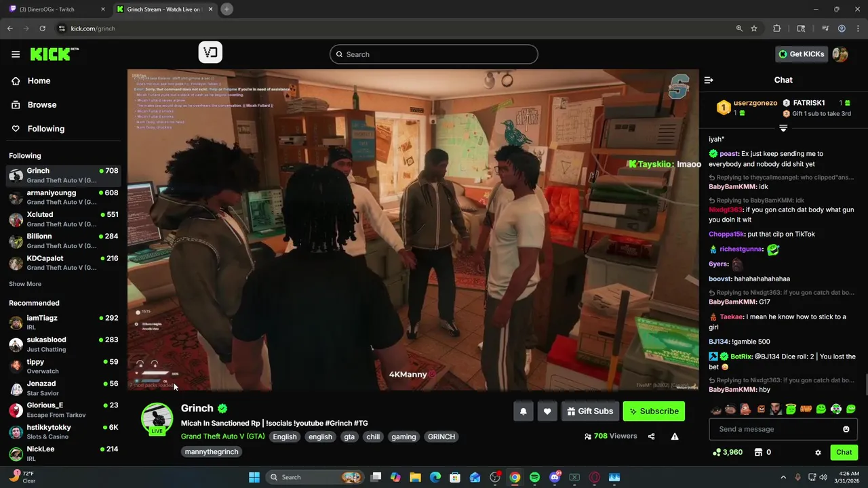
Task: Click the report warning triangle icon
Action: (675, 436)
